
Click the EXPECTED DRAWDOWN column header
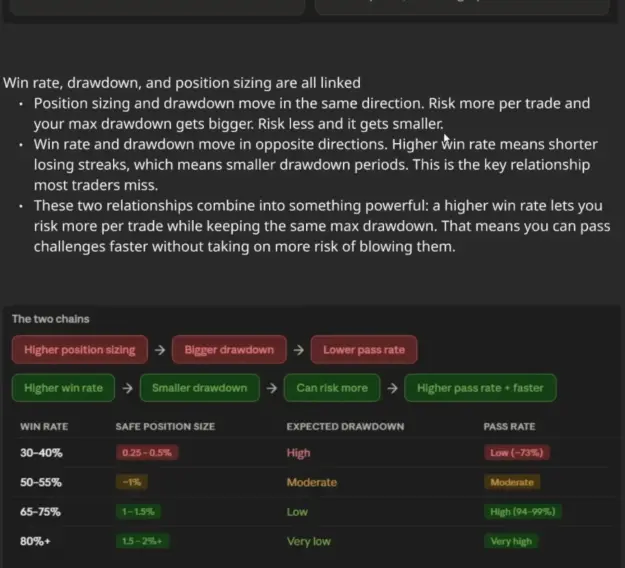[345, 426]
